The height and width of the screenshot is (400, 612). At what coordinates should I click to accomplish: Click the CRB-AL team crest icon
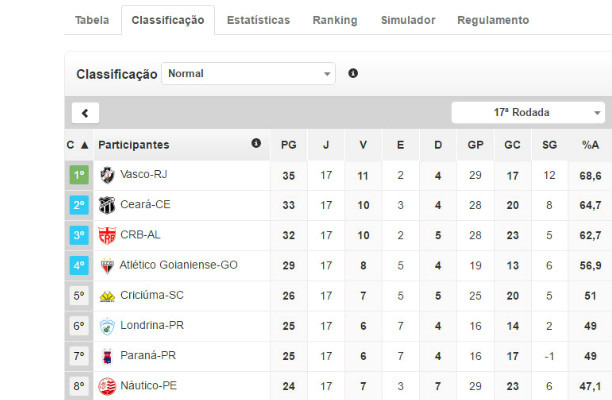pos(107,236)
